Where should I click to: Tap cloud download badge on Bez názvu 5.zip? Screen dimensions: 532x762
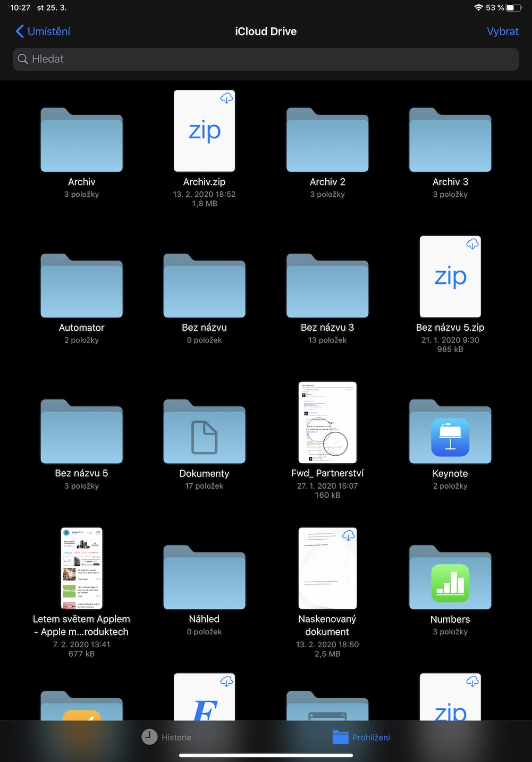[x=472, y=244]
